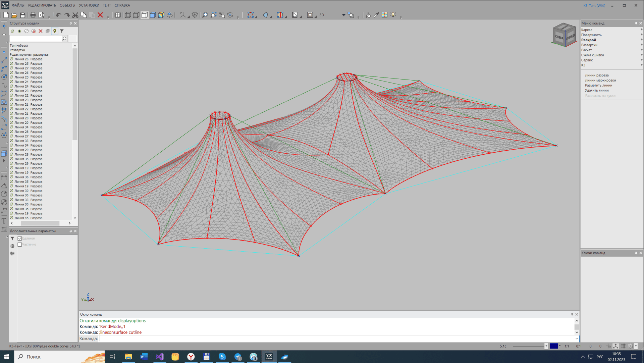Image resolution: width=644 pixels, height=363 pixels.
Task: Click the dark blue color swatch
Action: pos(554,346)
